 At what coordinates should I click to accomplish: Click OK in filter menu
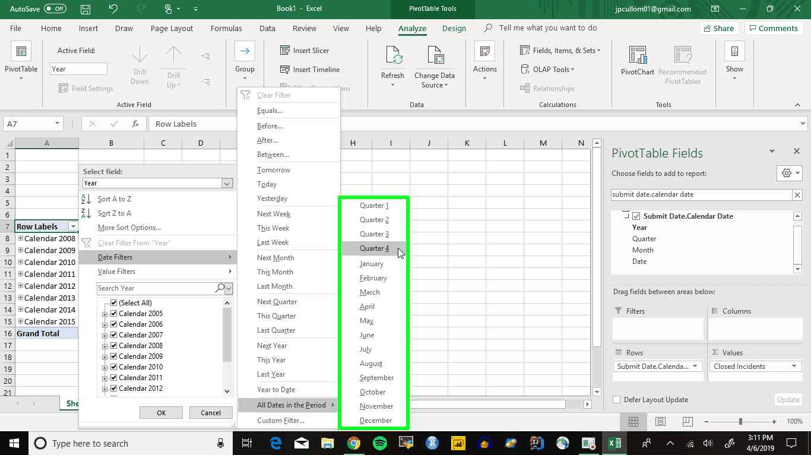coord(161,413)
